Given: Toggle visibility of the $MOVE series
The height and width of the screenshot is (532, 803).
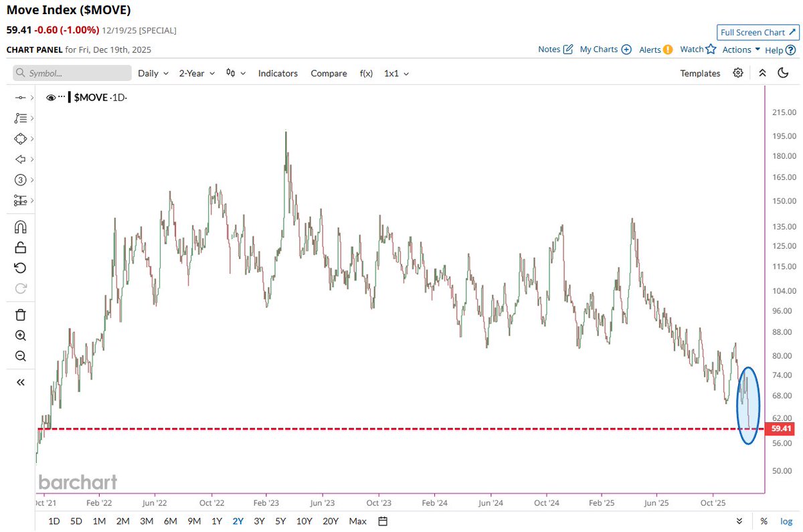Looking at the screenshot, I should 51,97.
